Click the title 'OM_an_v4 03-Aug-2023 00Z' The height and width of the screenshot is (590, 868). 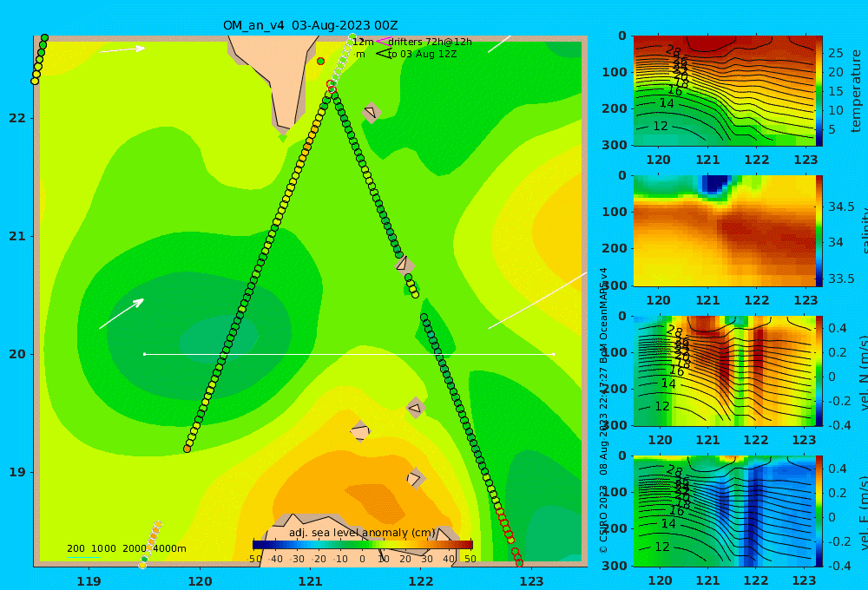310,25
